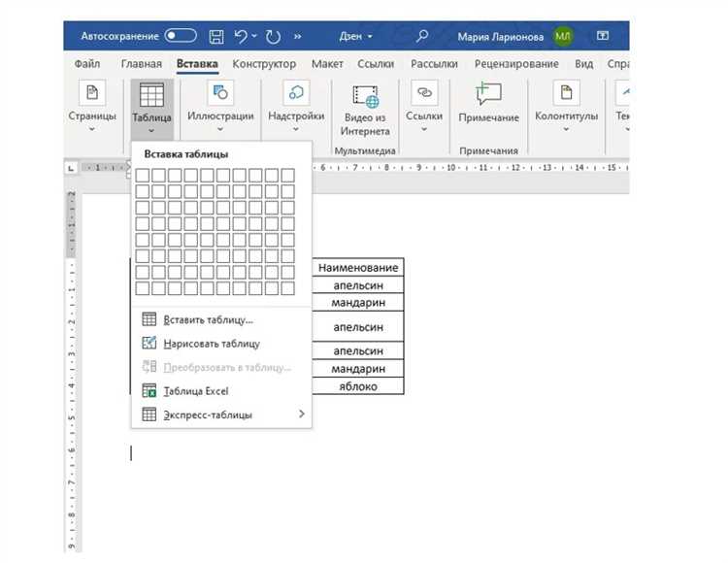Click the draw table pencil icon
The width and height of the screenshot is (728, 563).
pyautogui.click(x=149, y=343)
